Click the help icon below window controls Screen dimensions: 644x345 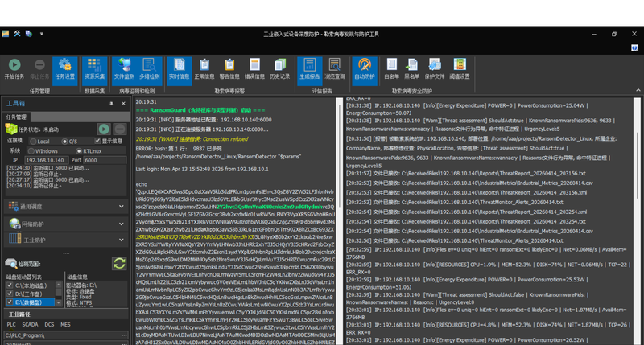click(x=635, y=48)
